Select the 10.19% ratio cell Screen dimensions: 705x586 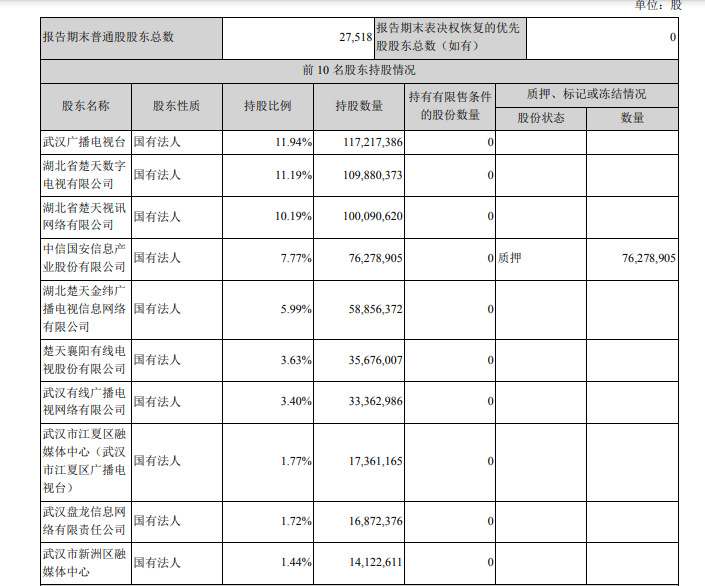click(x=293, y=217)
